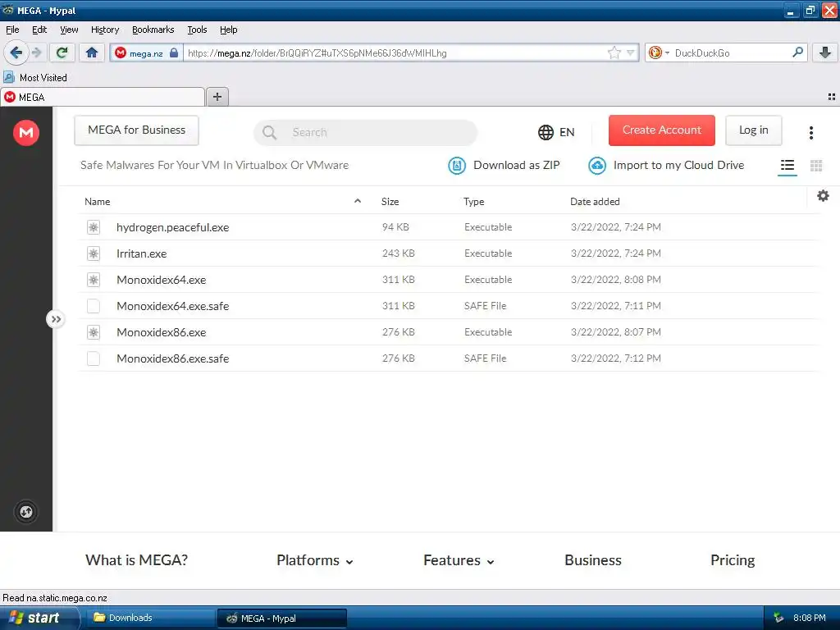Open the File menu
840x630 pixels.
[12, 30]
